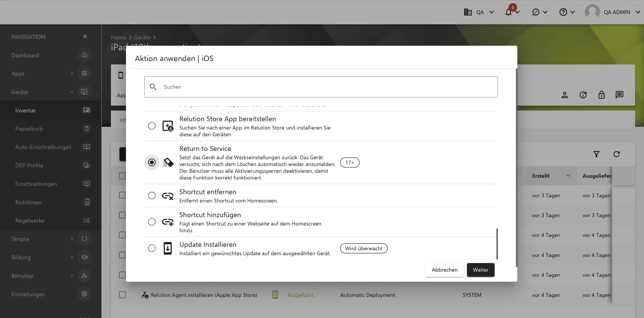The height and width of the screenshot is (318, 644).
Task: Click the refresh info icon in device header
Action: [583, 95]
